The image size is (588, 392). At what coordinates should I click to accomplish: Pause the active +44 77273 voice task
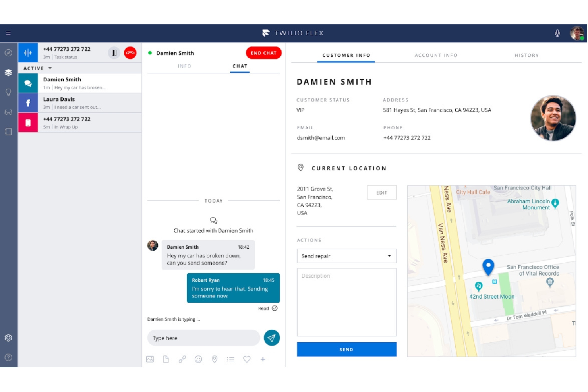114,52
